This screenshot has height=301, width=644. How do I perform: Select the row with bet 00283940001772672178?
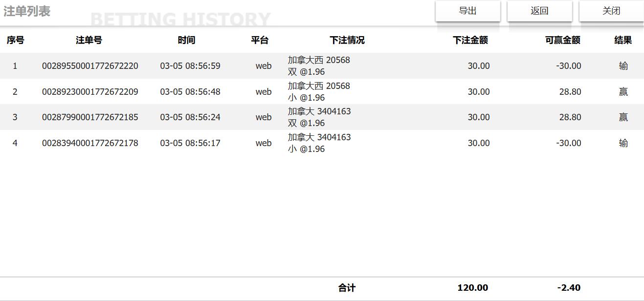[89, 143]
